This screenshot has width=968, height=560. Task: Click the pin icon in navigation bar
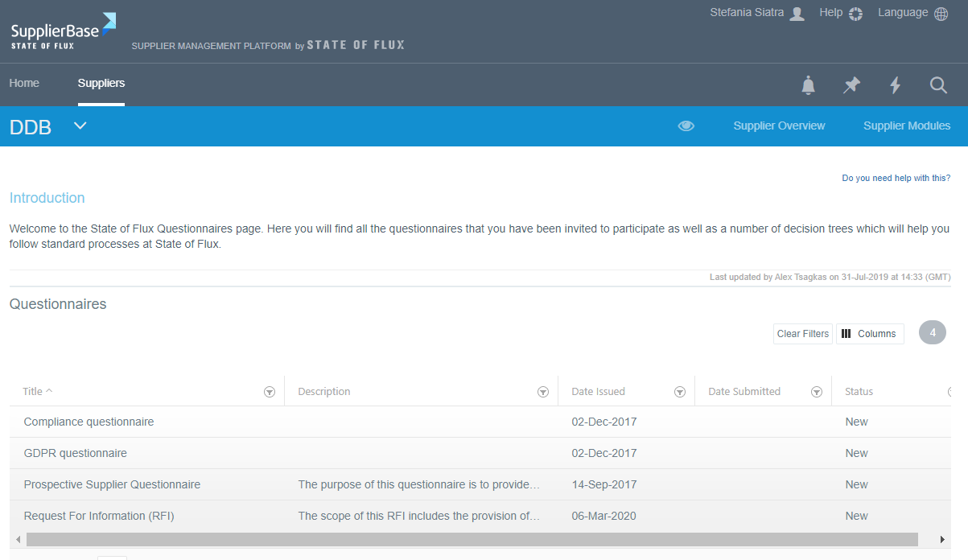click(x=851, y=85)
